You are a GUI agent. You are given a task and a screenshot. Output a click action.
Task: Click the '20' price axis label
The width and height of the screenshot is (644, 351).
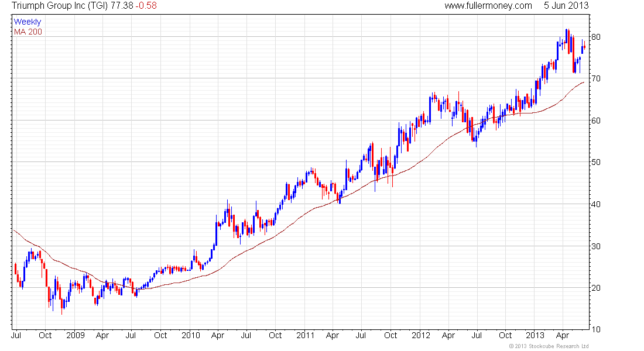pos(595,288)
